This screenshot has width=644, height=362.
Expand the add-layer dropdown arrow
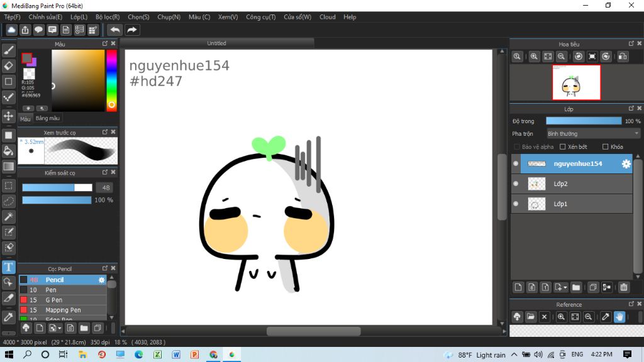[x=565, y=287]
